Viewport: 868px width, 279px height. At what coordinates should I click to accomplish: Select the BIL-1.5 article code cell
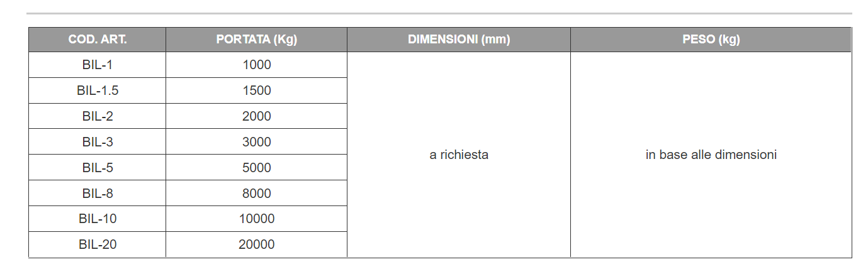pos(98,90)
